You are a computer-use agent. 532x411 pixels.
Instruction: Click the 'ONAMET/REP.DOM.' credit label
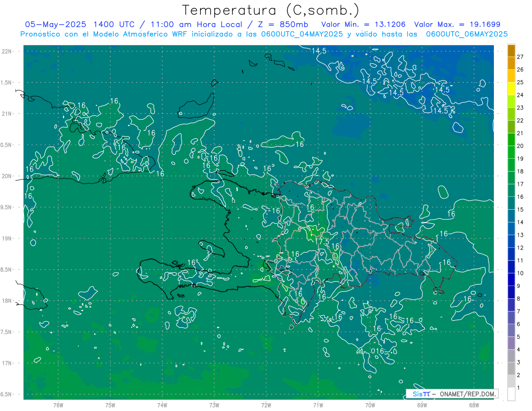click(x=468, y=394)
